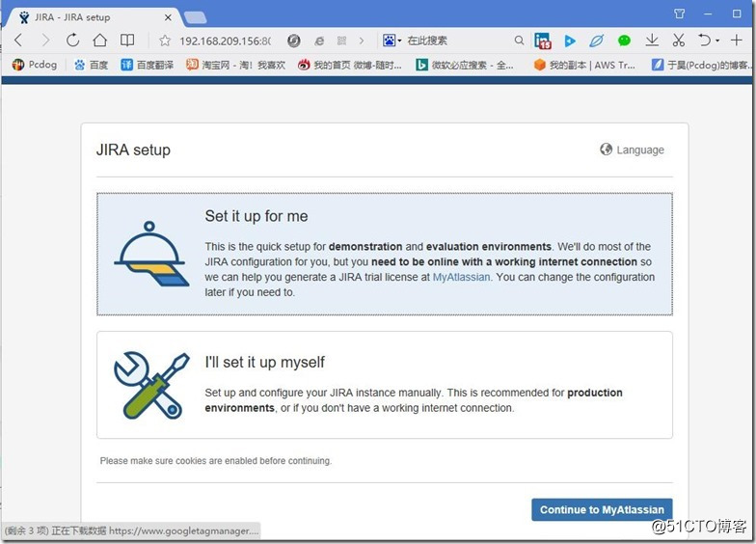Viewport: 756px width, 544px height.
Task: Open the 百度翻译 bookmark
Action: point(147,65)
